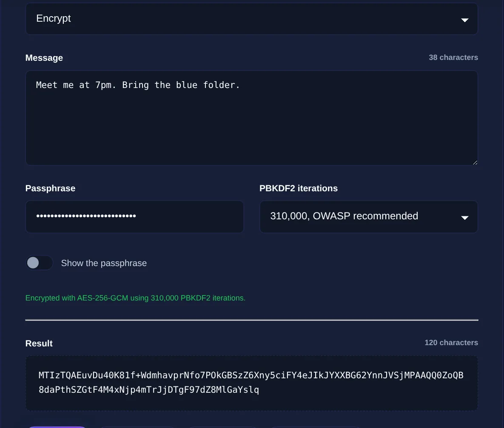
Task: Click the Message resize handle
Action: coord(475,162)
